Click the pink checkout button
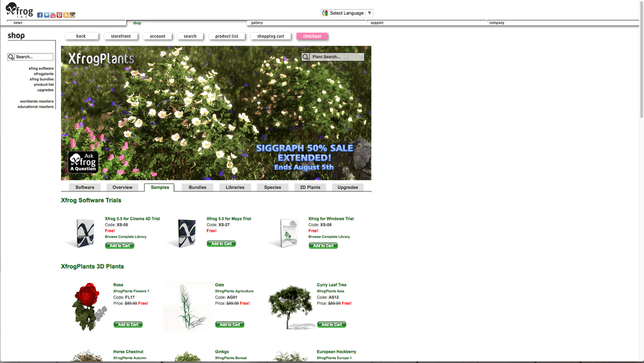The image size is (644, 363). tap(312, 36)
